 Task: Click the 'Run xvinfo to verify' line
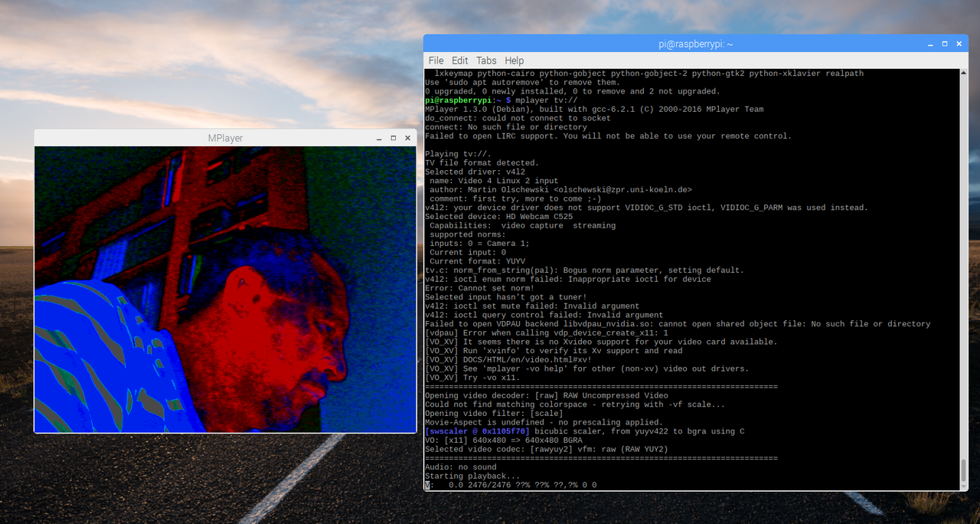(x=554, y=351)
